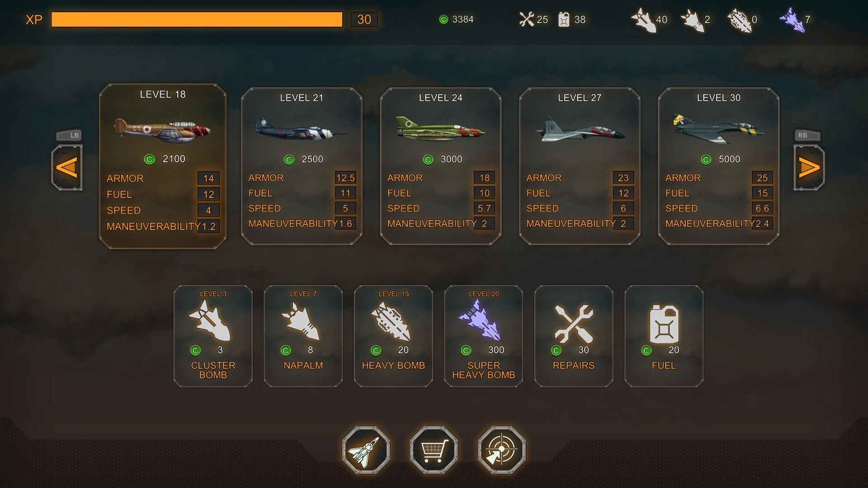Select the Level 30 jet costing 5000
The height and width of the screenshot is (488, 868).
(x=719, y=166)
